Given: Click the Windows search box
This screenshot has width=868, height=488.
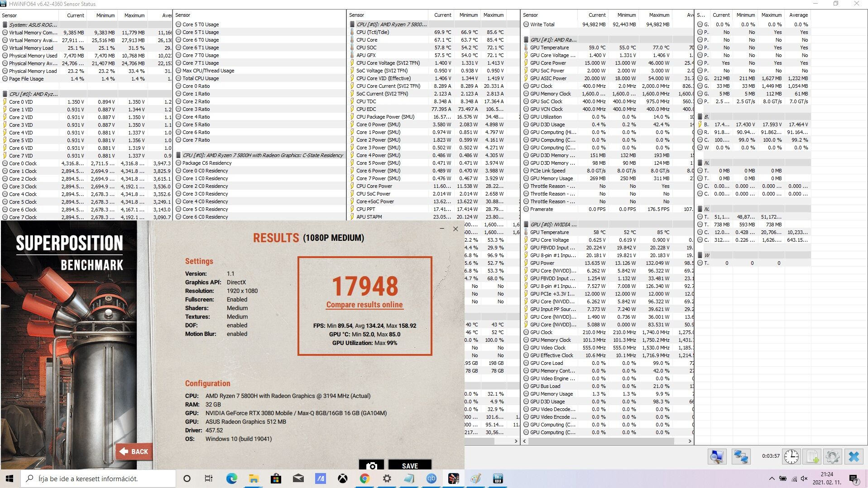Looking at the screenshot, I should click(98, 478).
